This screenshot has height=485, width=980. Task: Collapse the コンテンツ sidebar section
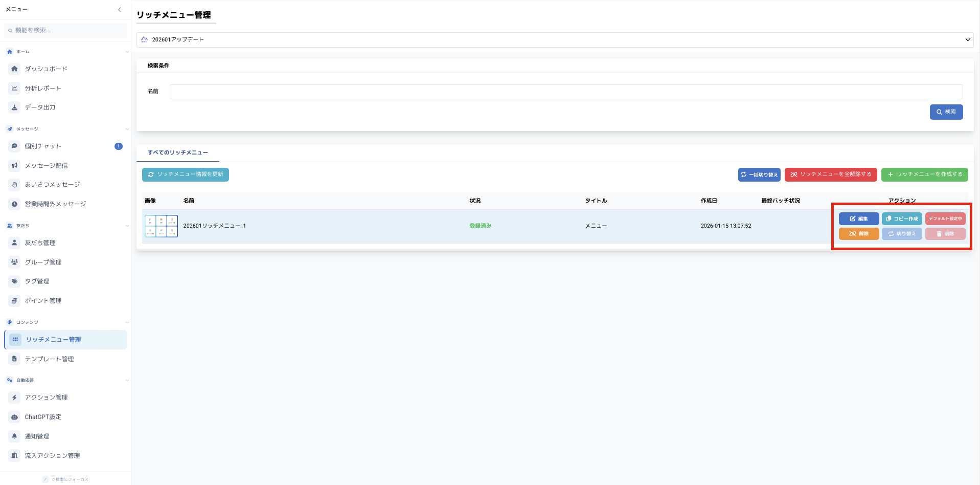[127, 322]
